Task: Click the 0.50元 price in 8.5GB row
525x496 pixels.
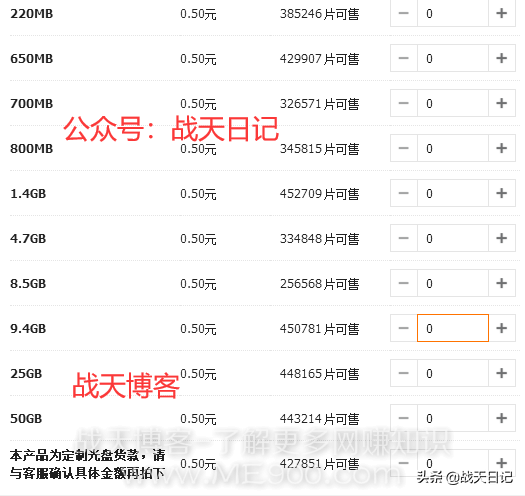Action: pyautogui.click(x=198, y=284)
